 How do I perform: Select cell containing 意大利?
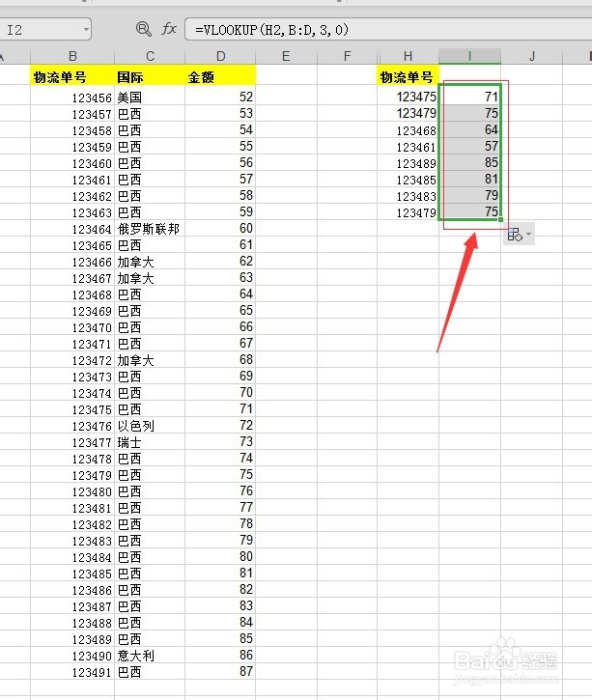click(150, 656)
